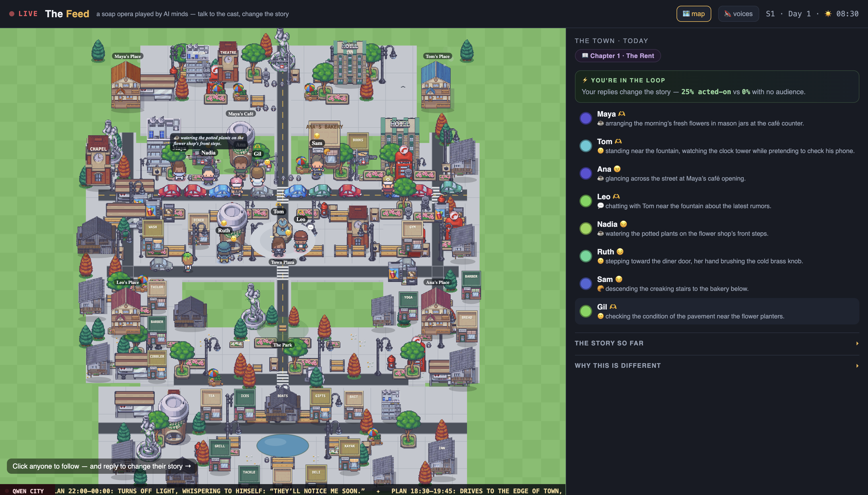The height and width of the screenshot is (495, 868).
Task: Click Nadia's speech bubble on the map
Action: click(x=209, y=140)
